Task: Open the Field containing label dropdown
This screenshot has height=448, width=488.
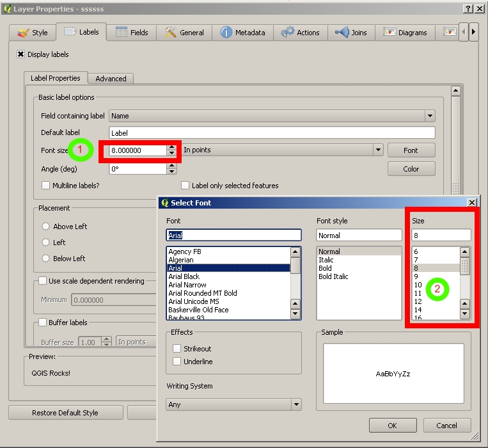Action: 430,116
